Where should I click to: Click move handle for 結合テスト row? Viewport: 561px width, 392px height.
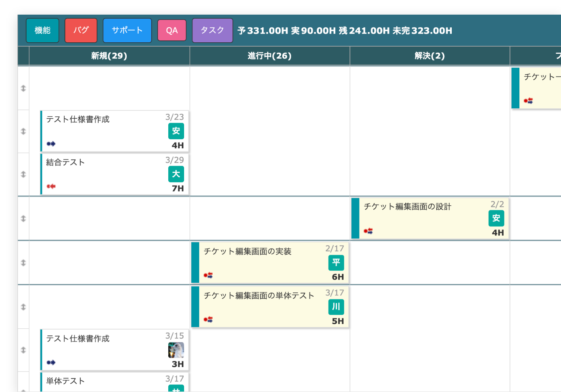23,174
